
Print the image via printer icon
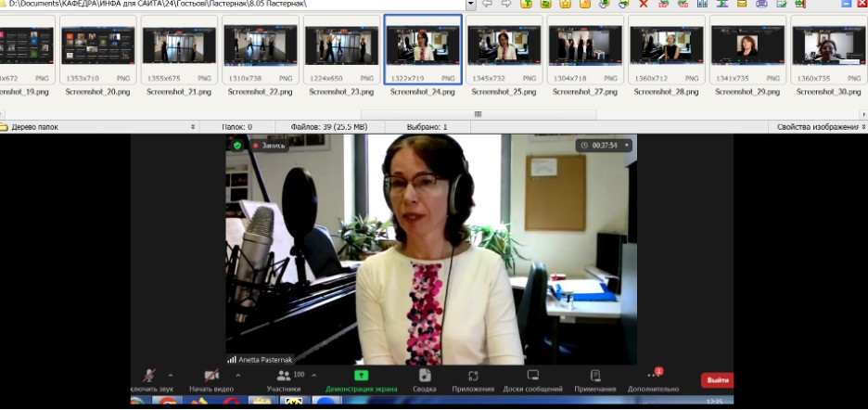(761, 4)
